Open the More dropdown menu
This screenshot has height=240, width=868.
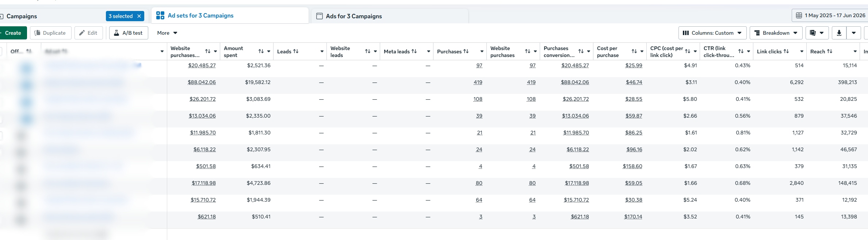167,33
